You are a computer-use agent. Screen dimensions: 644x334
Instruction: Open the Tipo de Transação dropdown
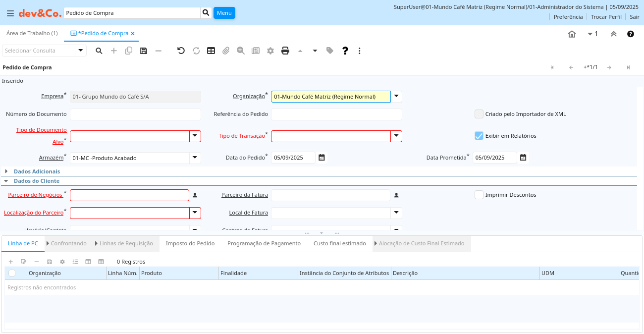pyautogui.click(x=396, y=136)
